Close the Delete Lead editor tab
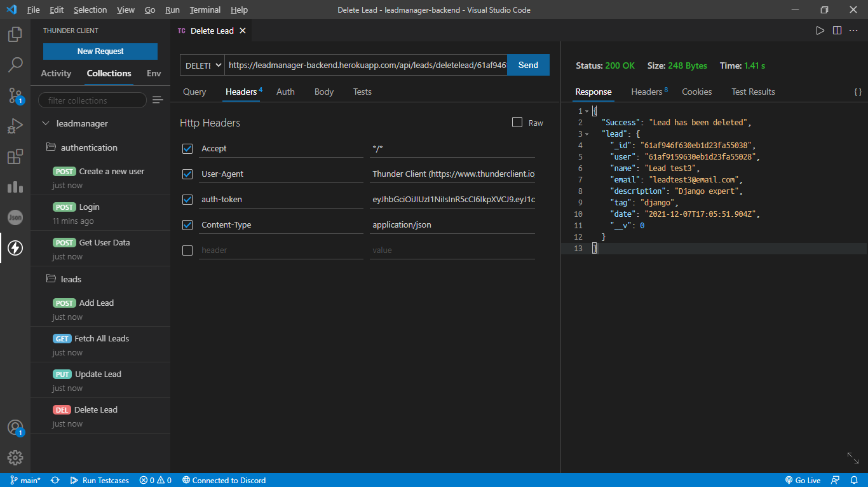The image size is (868, 487). pyautogui.click(x=243, y=31)
